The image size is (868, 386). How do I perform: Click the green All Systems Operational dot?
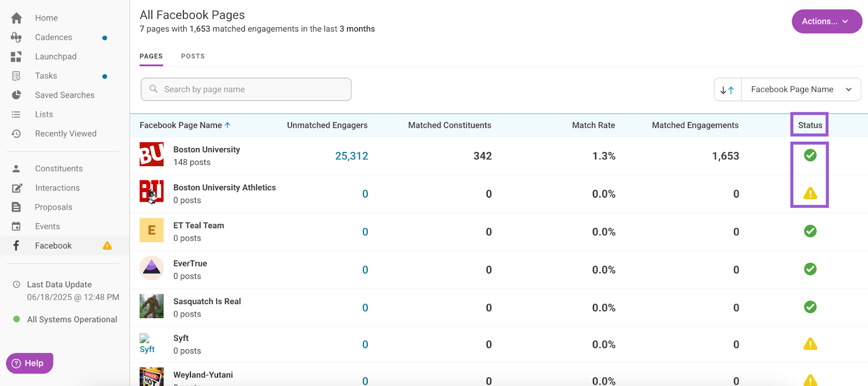pos(17,319)
